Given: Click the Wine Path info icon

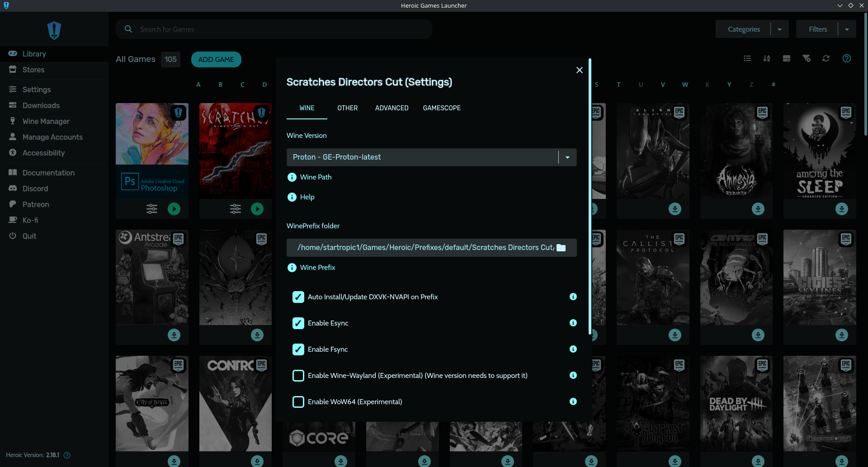Looking at the screenshot, I should (291, 177).
